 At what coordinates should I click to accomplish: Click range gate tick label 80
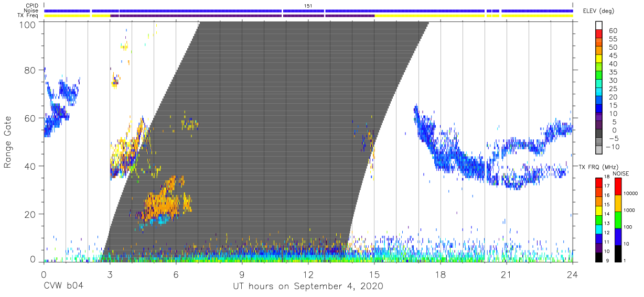(x=30, y=70)
